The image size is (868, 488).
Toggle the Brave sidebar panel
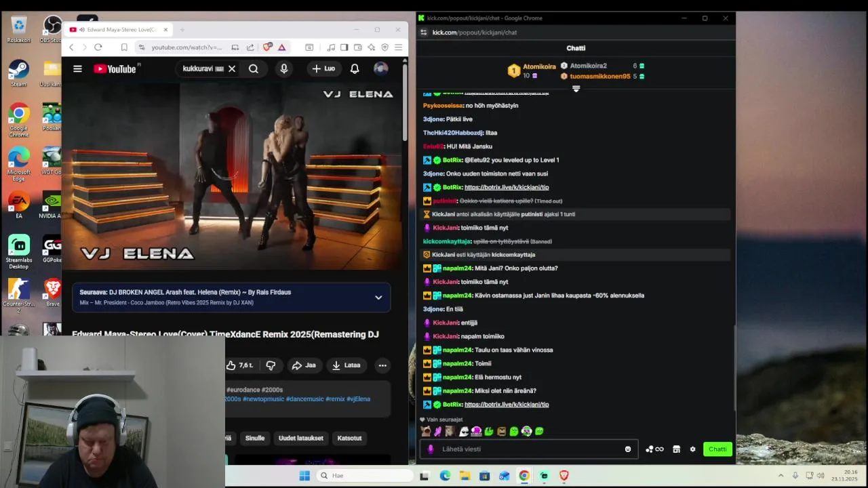pos(344,47)
